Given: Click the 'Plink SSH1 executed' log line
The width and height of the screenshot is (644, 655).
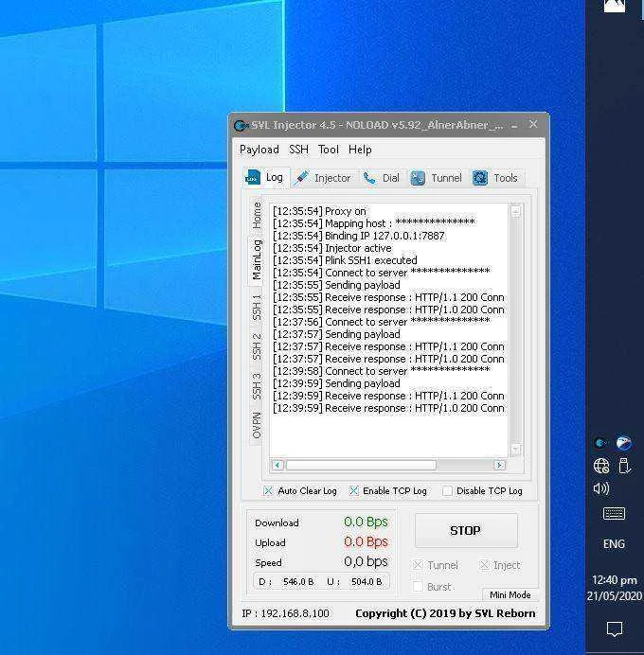Looking at the screenshot, I should 345,260.
